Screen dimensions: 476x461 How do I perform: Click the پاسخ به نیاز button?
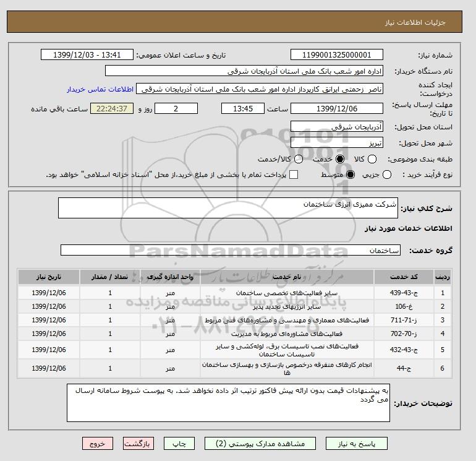pyautogui.click(x=357, y=444)
